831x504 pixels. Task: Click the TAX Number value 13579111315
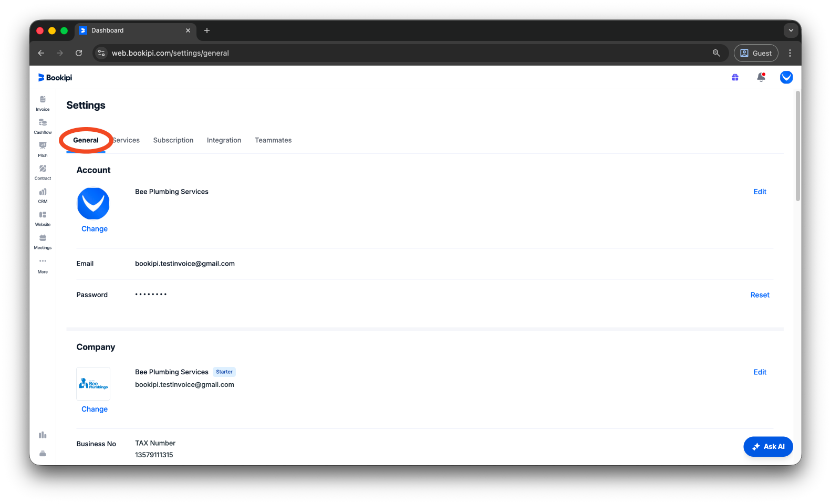point(154,455)
